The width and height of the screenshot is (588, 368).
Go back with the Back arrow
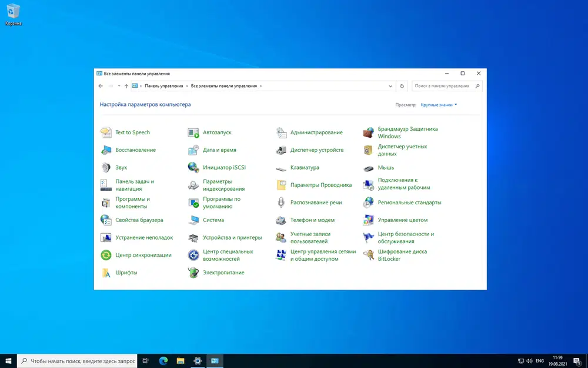pyautogui.click(x=101, y=86)
